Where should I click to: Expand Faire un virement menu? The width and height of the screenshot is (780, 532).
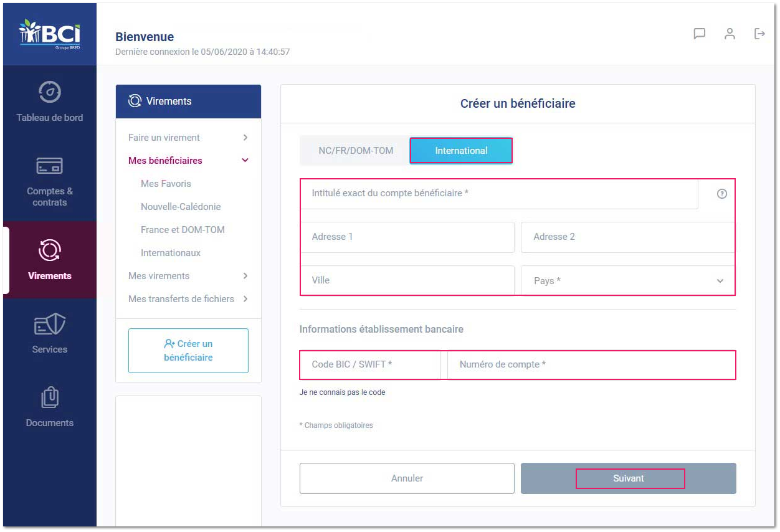tap(188, 138)
